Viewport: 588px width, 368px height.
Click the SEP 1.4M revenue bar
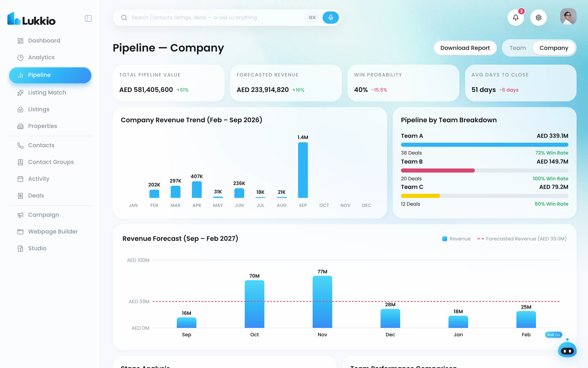(303, 170)
